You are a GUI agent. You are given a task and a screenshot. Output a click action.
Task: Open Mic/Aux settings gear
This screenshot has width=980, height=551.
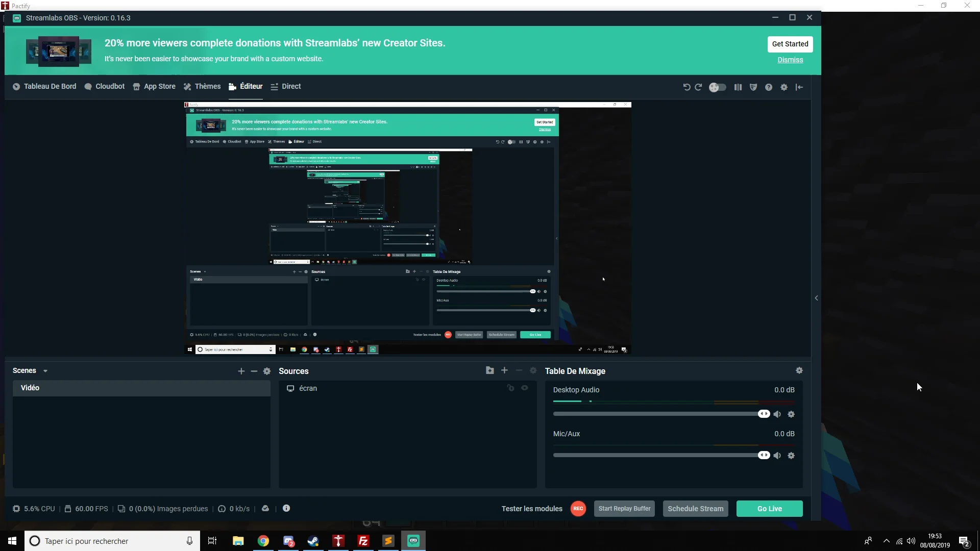click(791, 456)
